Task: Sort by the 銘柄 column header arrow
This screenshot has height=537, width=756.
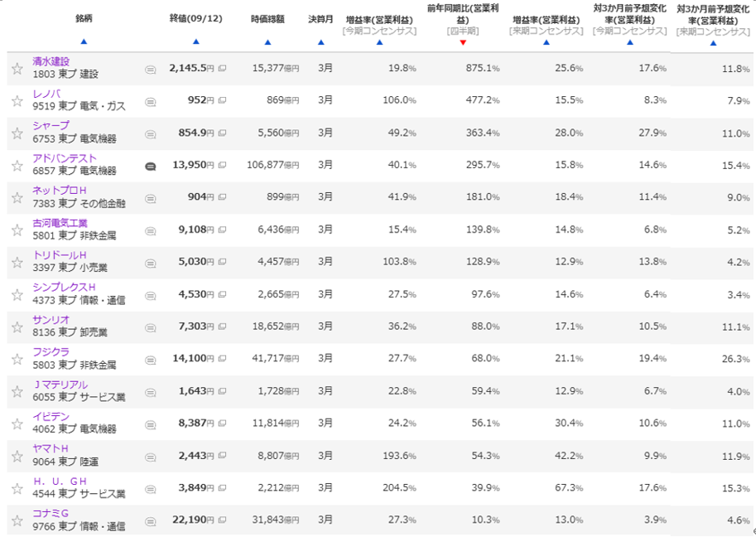Action: coord(84,41)
